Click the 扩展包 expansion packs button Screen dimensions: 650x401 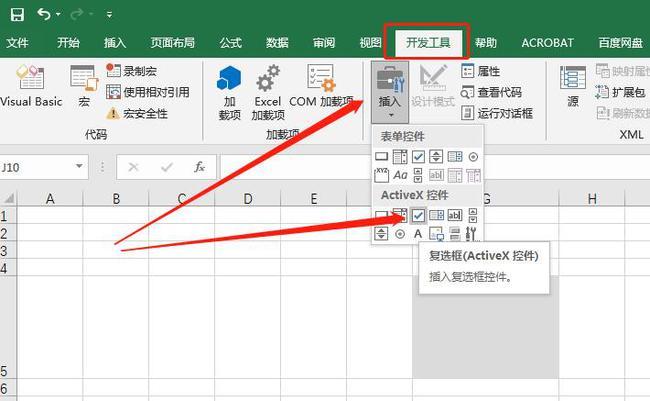click(x=620, y=92)
